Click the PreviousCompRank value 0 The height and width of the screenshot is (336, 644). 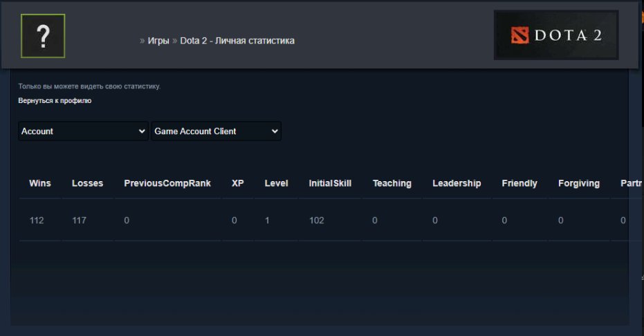click(x=127, y=221)
